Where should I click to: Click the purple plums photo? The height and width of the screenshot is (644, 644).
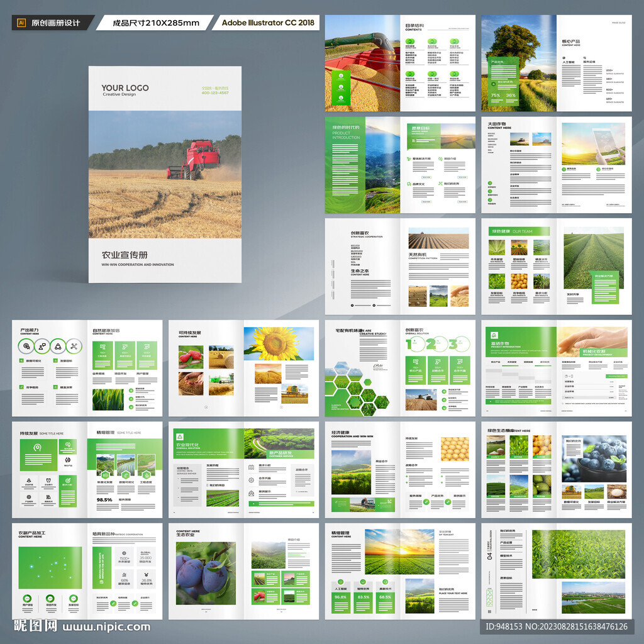click(x=206, y=574)
